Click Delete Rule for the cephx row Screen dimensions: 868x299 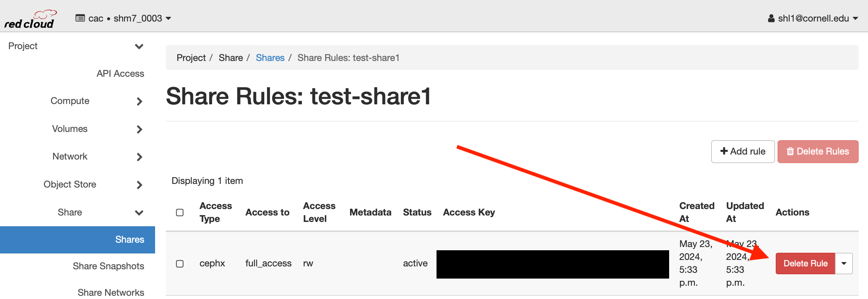(x=805, y=264)
